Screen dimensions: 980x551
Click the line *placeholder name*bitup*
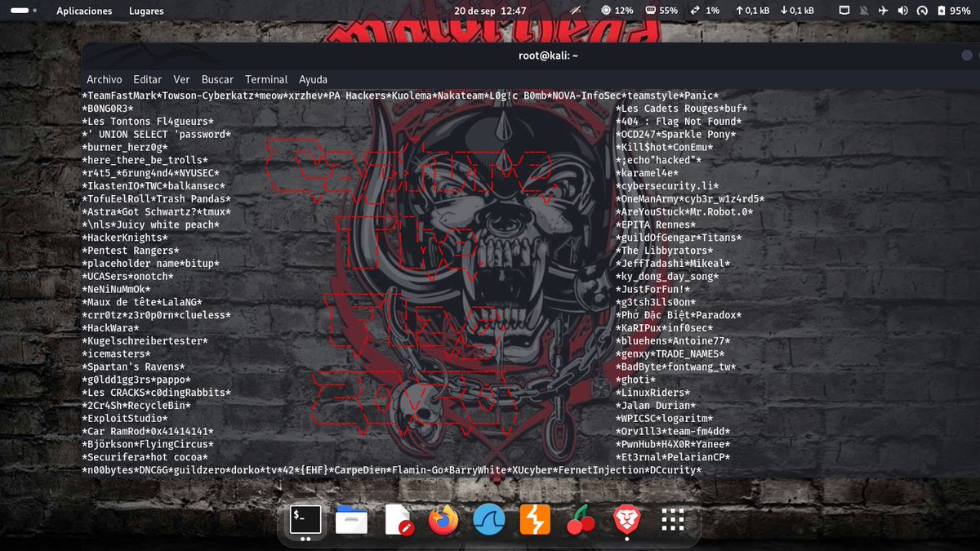click(150, 264)
